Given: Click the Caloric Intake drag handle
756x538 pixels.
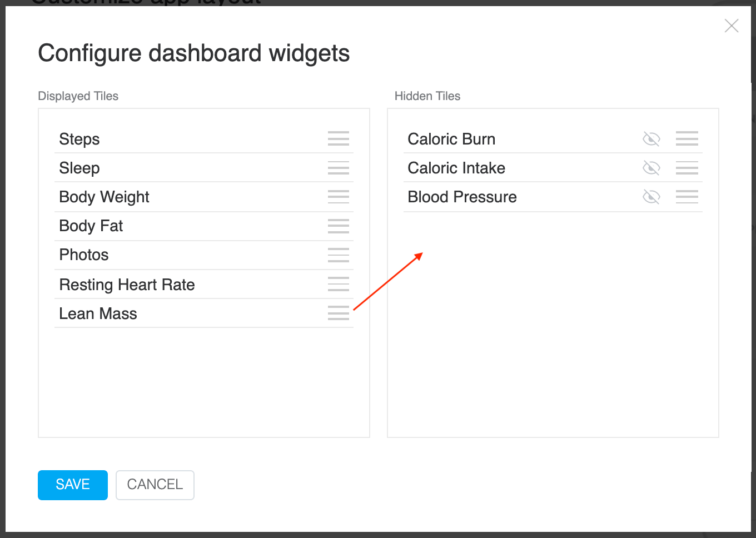Looking at the screenshot, I should tap(687, 168).
